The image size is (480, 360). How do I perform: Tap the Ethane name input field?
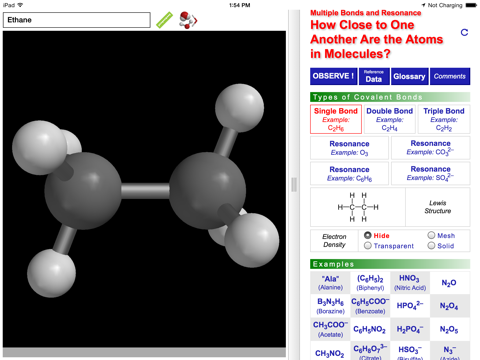[77, 20]
